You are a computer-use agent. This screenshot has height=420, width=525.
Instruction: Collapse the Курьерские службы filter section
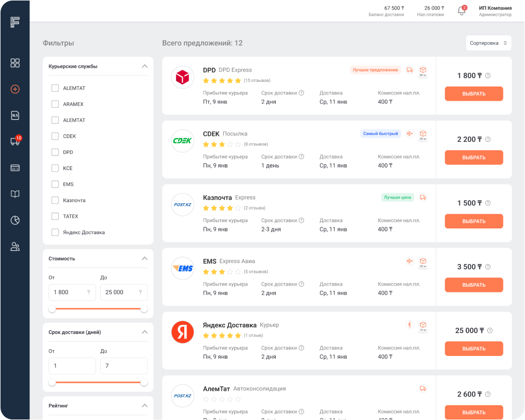[x=145, y=66]
